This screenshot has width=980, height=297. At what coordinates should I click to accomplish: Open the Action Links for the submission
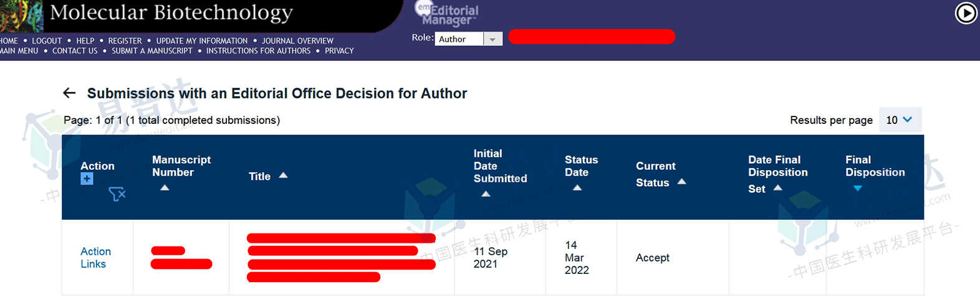[95, 257]
